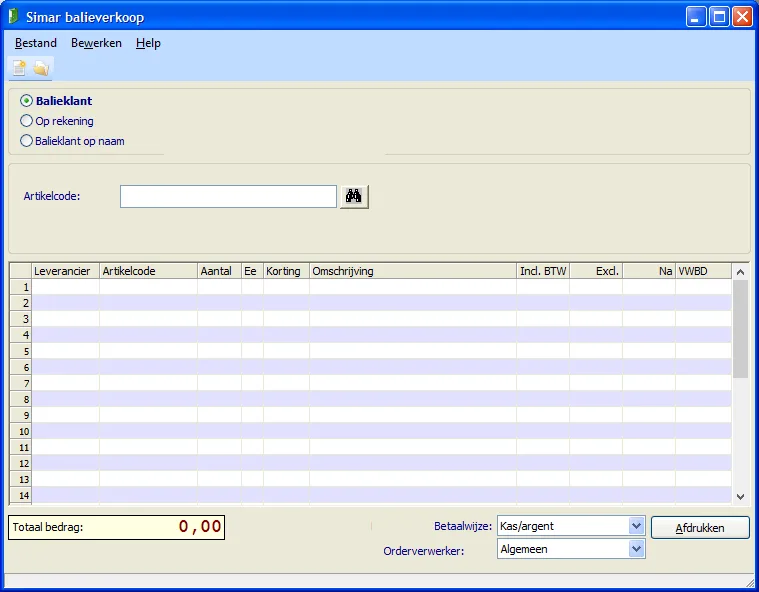The width and height of the screenshot is (759, 592).
Task: Click into the Artikelcode input field
Action: [228, 197]
